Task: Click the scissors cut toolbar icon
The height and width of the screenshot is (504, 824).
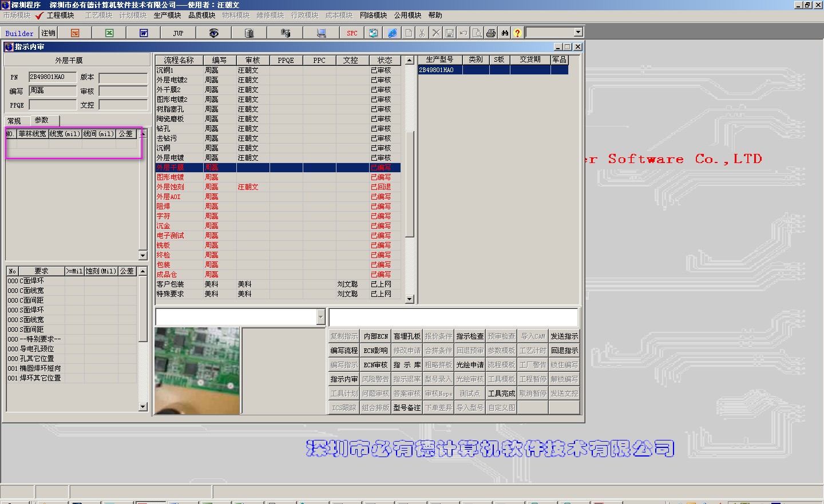Action: [x=422, y=33]
